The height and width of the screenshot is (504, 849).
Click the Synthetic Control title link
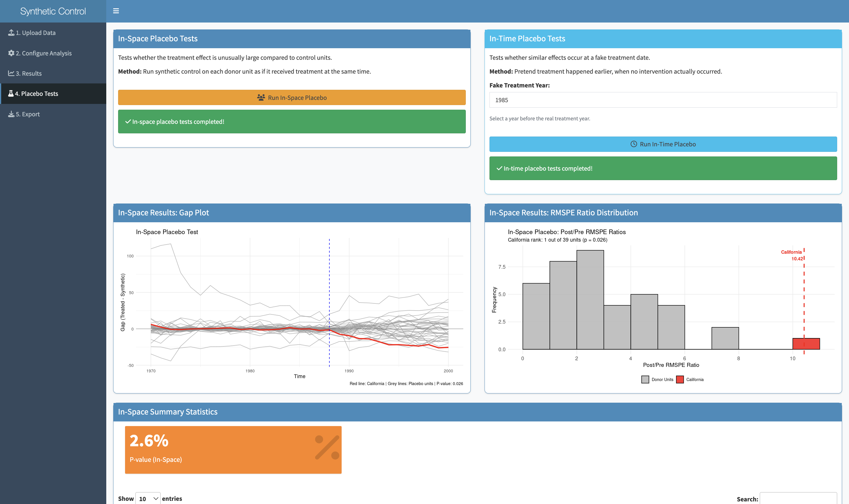[x=53, y=11]
